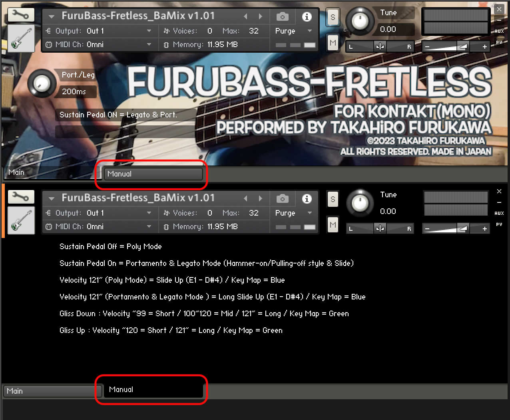Solo the lower FuruBass instrument
The width and height of the screenshot is (510, 420).
[333, 199]
